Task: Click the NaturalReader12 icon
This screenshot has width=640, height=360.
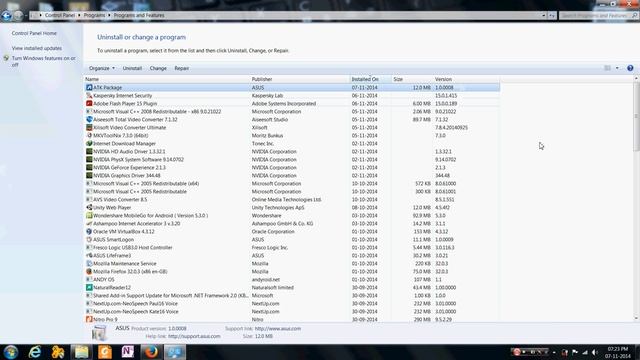Action: pos(89,287)
